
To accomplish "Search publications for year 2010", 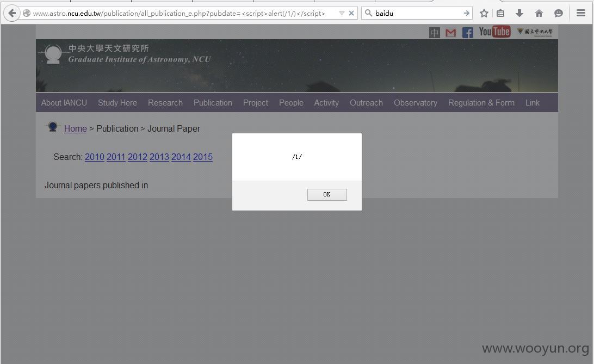I will pos(94,157).
